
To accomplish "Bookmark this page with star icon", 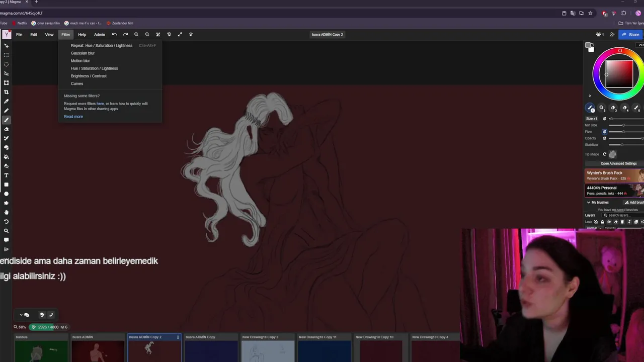I will tap(590, 13).
